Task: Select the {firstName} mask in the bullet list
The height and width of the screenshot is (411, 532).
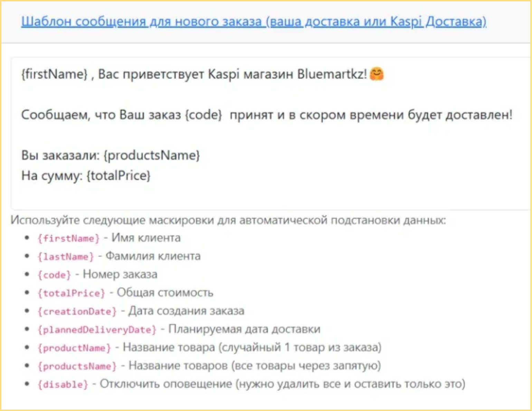Action: pos(68,239)
